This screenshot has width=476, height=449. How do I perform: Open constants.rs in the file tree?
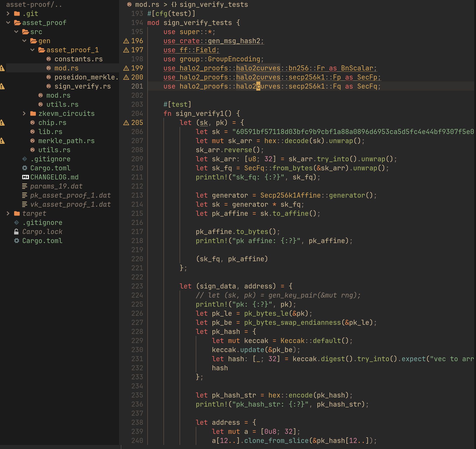pos(78,59)
